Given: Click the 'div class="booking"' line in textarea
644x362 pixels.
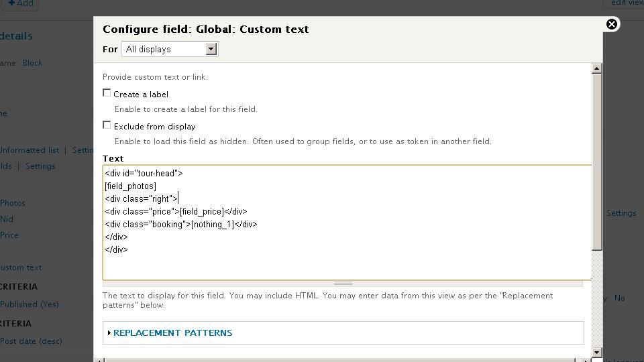Looking at the screenshot, I should [x=181, y=225].
